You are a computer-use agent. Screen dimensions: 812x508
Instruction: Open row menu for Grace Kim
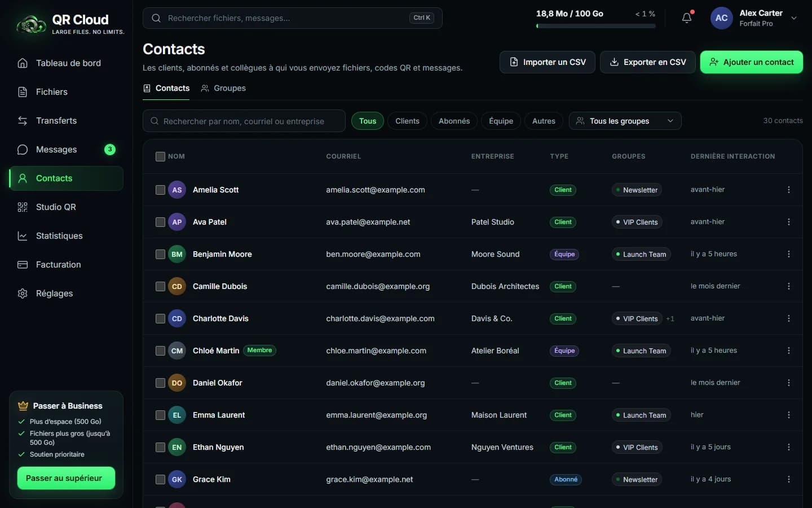point(788,479)
